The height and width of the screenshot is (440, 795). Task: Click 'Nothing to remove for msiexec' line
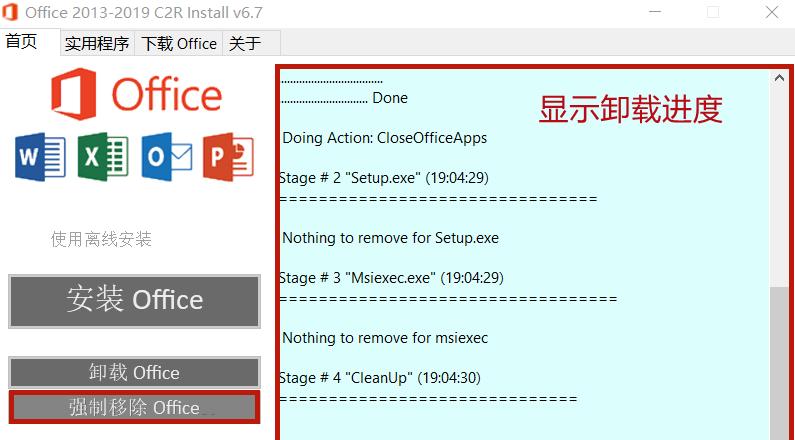pos(385,338)
